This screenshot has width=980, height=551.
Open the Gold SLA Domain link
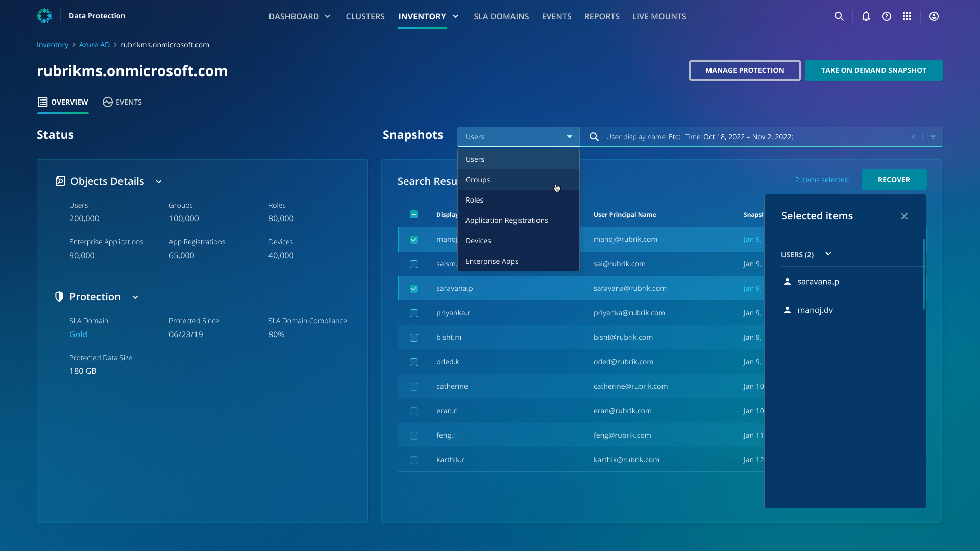coord(78,334)
